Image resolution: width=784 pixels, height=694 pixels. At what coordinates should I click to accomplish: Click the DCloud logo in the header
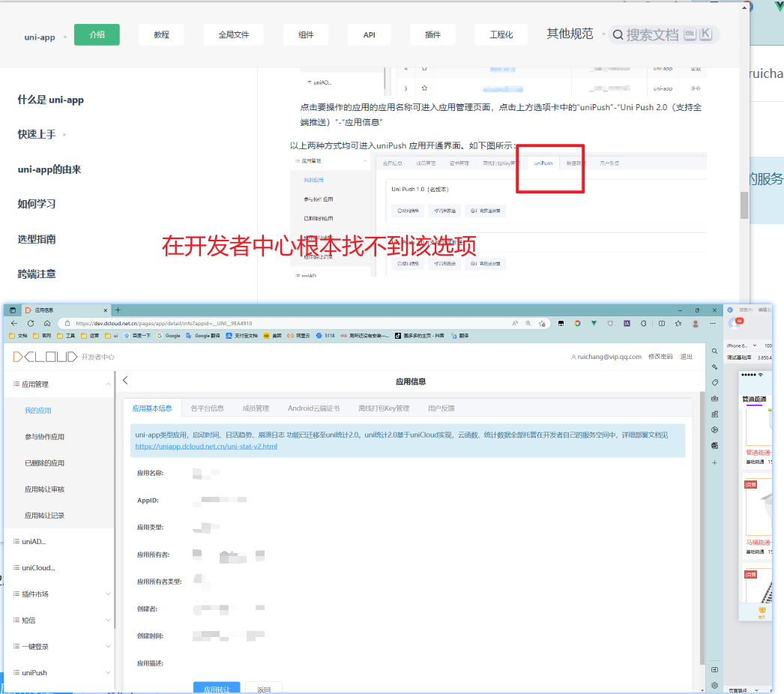pos(45,357)
